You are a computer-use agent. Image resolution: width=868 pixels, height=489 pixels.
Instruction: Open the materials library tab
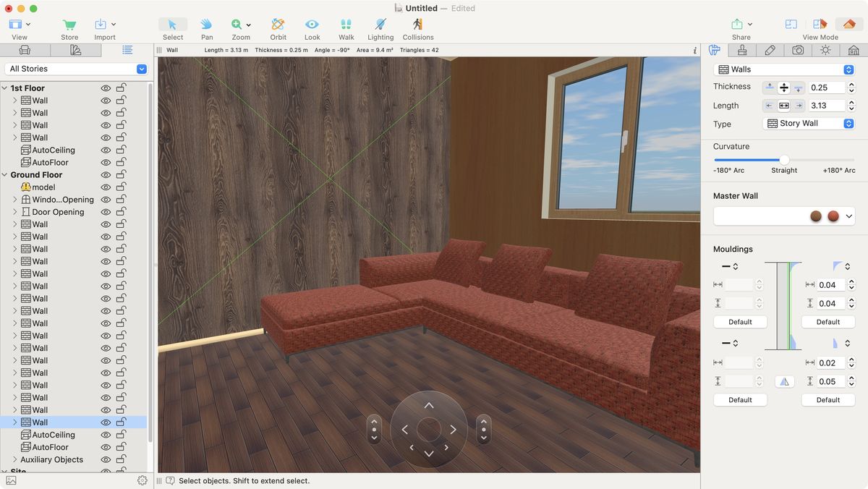[76, 50]
